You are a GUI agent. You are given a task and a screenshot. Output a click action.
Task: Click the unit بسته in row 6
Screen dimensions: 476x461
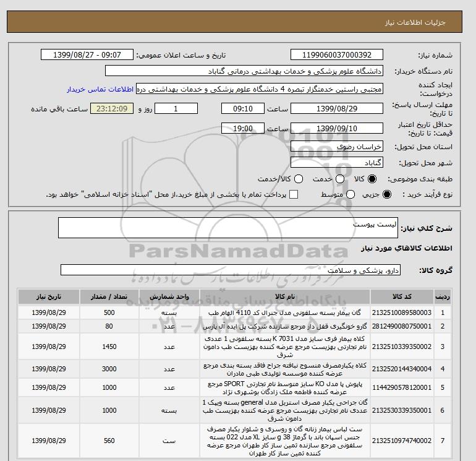(169, 410)
